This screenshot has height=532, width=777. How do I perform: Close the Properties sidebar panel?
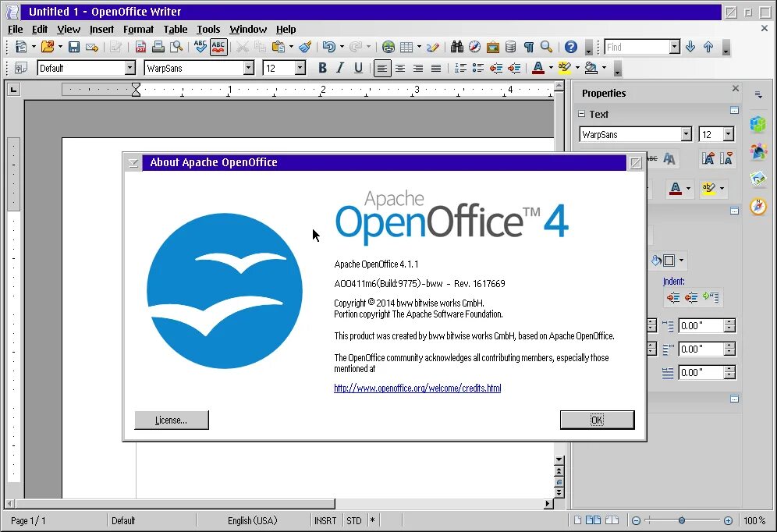(x=736, y=88)
